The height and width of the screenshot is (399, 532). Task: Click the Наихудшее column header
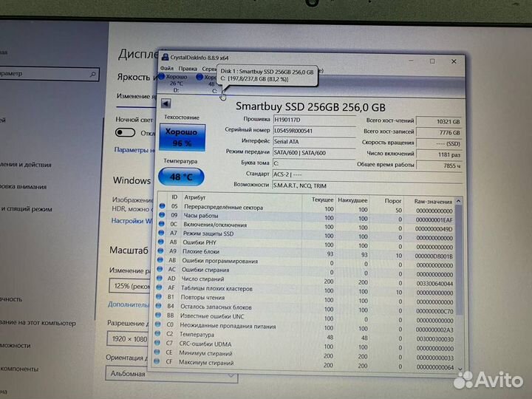tap(352, 200)
